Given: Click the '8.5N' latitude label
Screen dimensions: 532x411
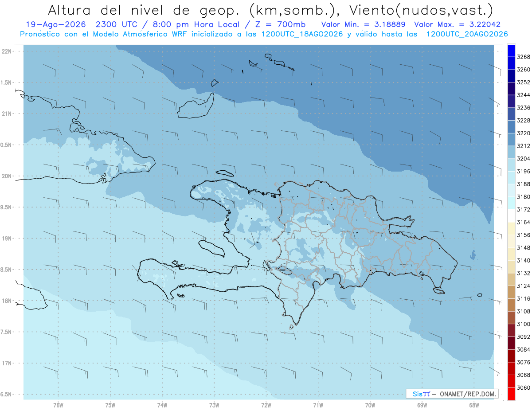Looking at the screenshot, I should click(x=6, y=270).
